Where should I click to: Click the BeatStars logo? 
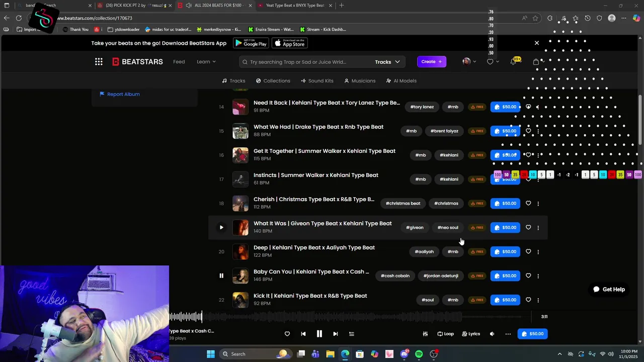coord(137,62)
